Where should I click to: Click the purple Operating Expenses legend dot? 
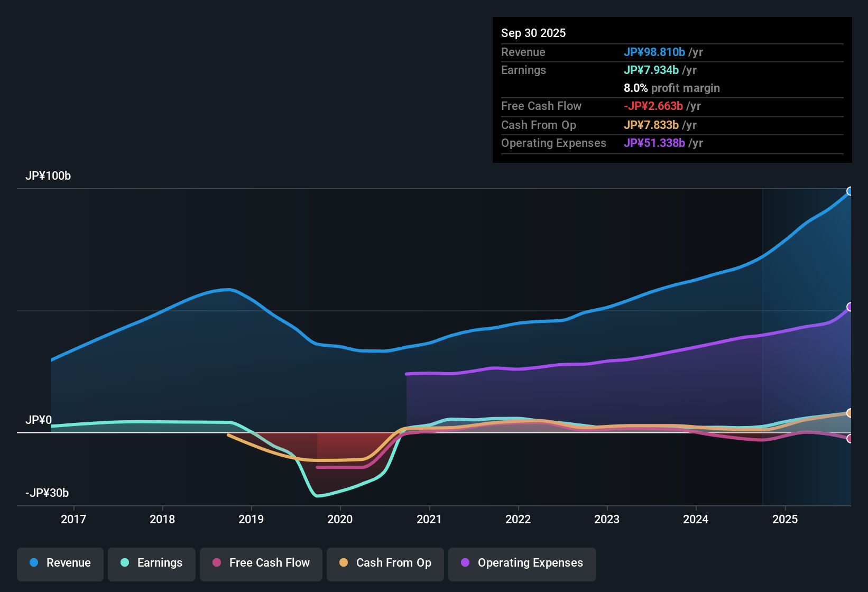465,563
